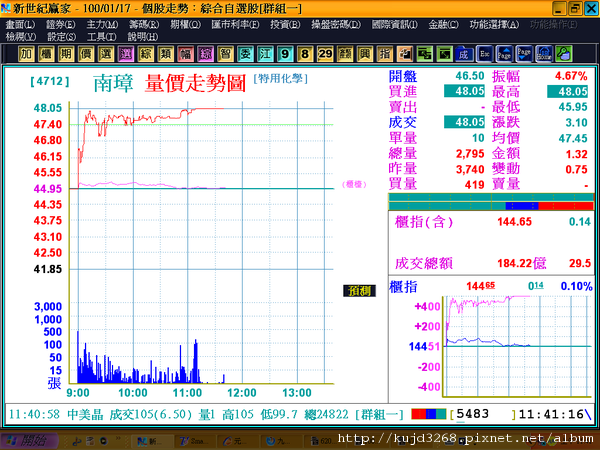This screenshot has height=450, width=600.
Task: Click the Page Up toolbar icon
Action: pos(504,54)
